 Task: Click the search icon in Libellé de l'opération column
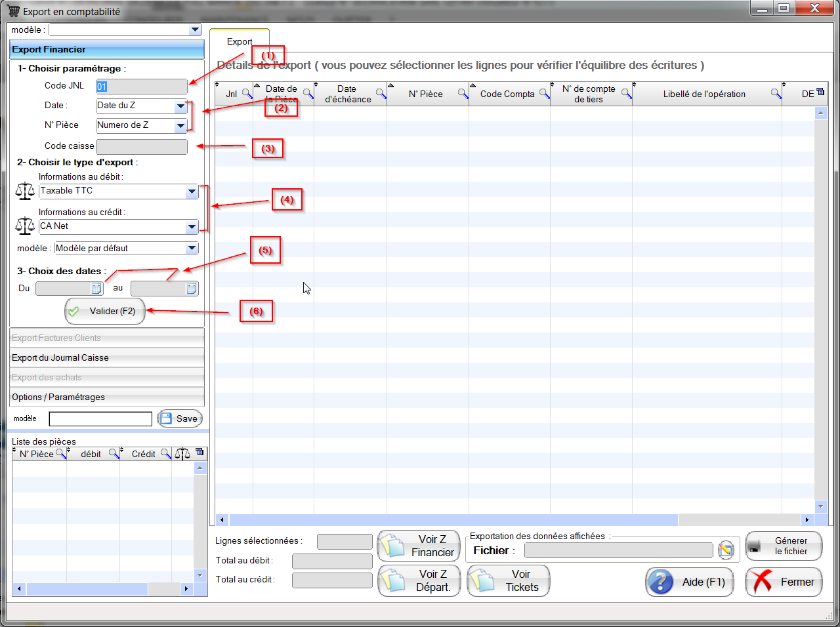click(776, 94)
